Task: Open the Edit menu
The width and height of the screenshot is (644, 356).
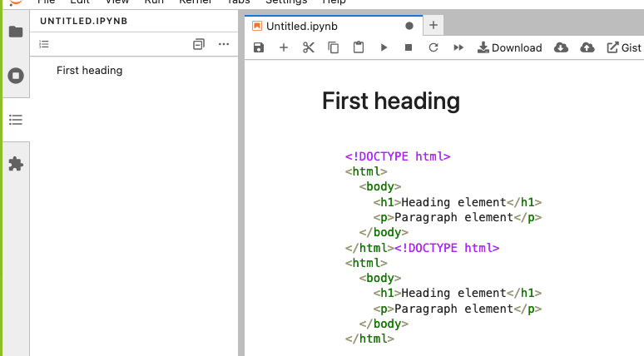Action: point(80,2)
